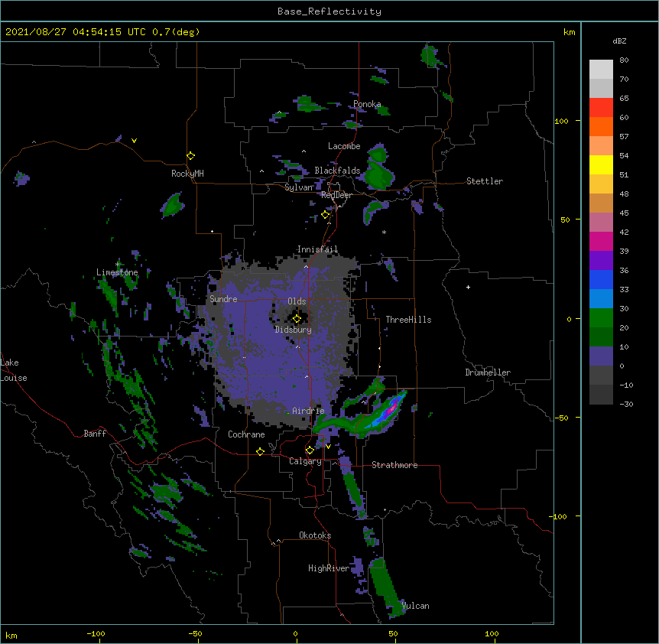Click the km label at the bottom left
The height and width of the screenshot is (644, 659).
point(11,635)
